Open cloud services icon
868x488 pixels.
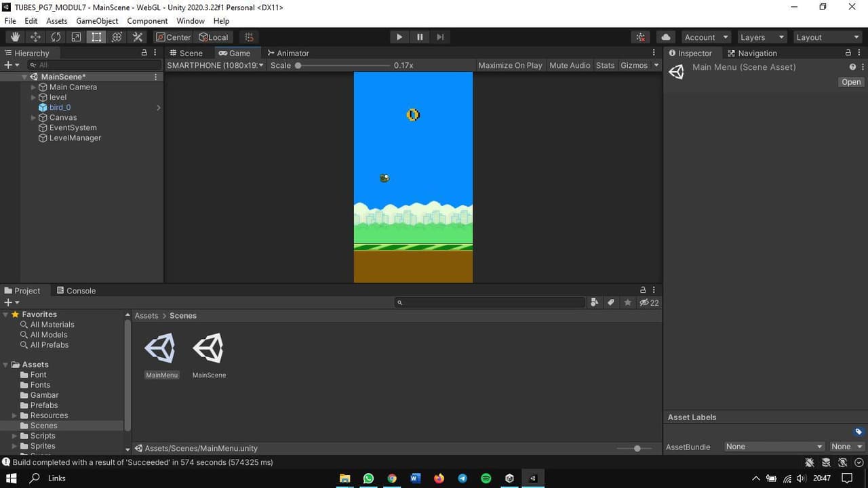point(666,37)
